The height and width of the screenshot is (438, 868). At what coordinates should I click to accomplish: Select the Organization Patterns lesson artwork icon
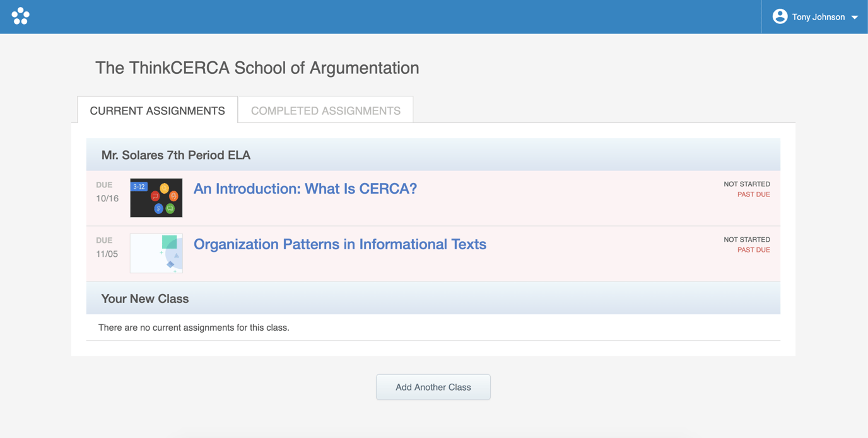point(156,253)
